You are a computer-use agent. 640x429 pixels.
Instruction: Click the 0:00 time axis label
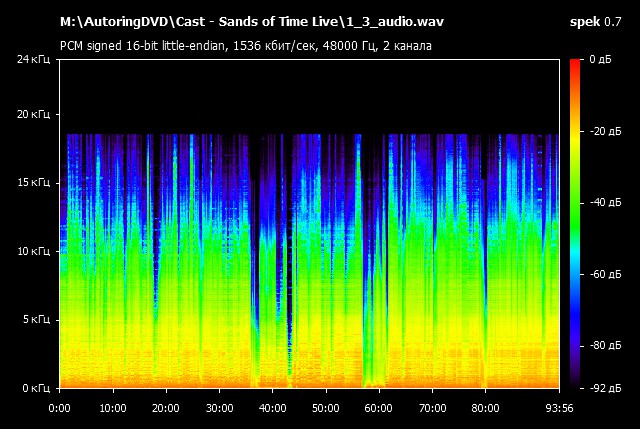tap(60, 408)
